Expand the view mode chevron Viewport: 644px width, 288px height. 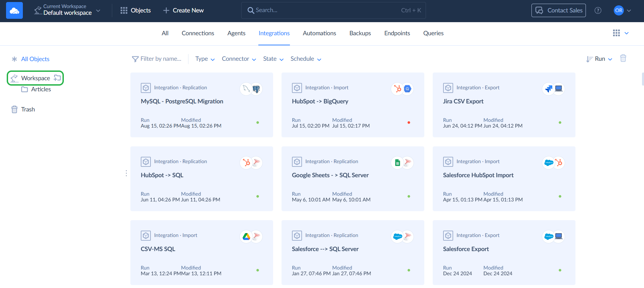(627, 33)
